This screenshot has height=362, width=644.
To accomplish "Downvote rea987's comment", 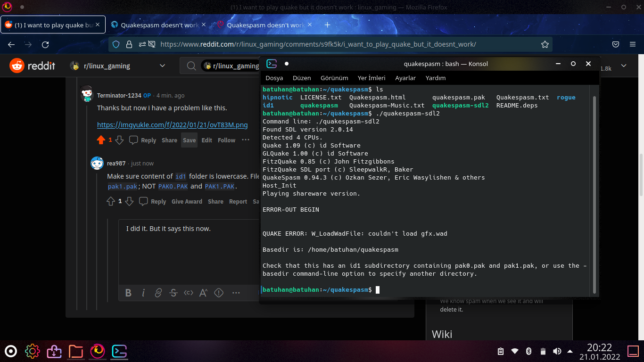I will [x=129, y=201].
